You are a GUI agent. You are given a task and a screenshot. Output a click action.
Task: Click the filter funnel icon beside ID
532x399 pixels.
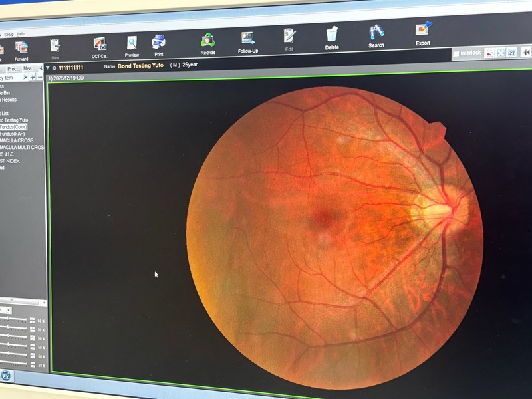tap(48, 68)
